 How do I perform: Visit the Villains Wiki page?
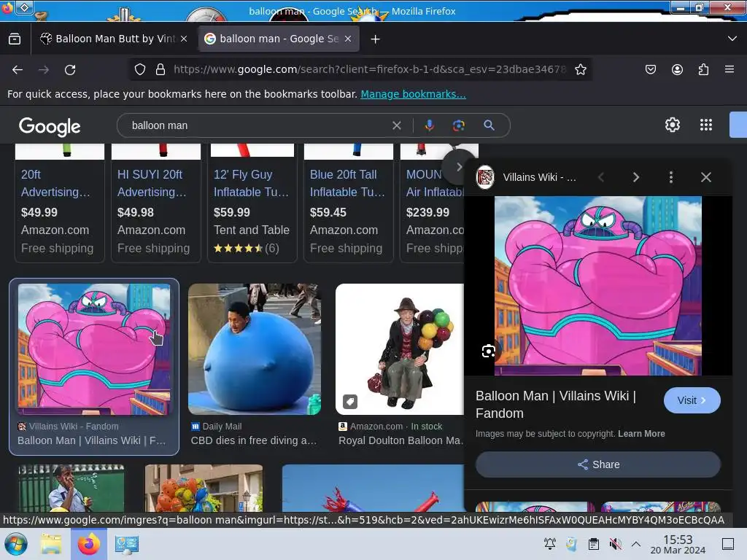692,400
